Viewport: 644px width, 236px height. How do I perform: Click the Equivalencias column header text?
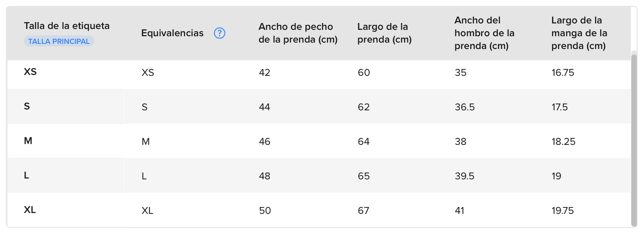[x=172, y=33]
